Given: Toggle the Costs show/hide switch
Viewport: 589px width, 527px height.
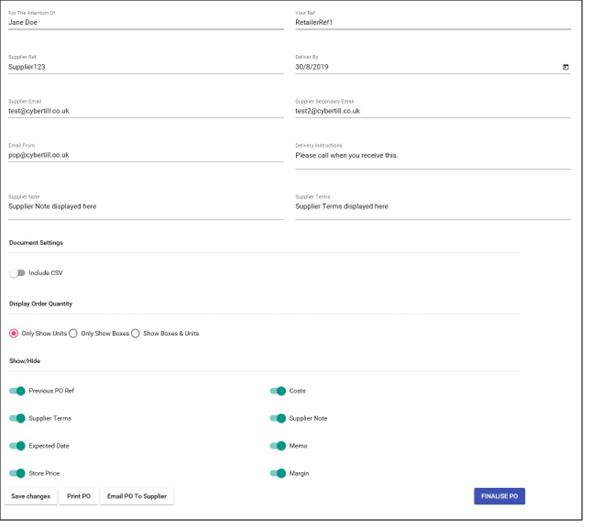Looking at the screenshot, I should [x=278, y=391].
